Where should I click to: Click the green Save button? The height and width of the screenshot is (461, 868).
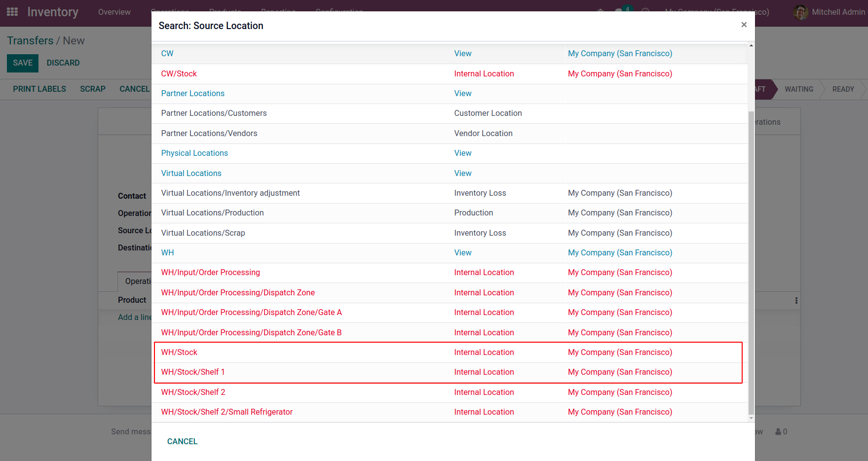click(23, 63)
